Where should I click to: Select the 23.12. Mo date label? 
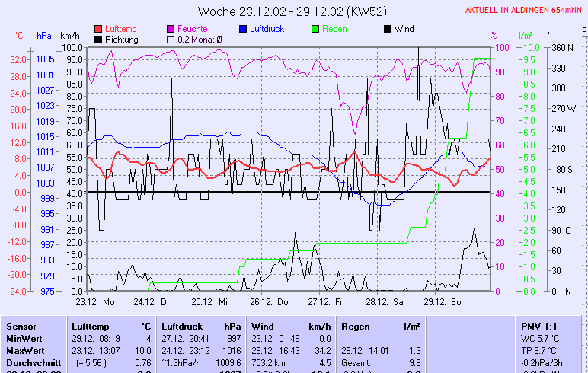pos(94,301)
